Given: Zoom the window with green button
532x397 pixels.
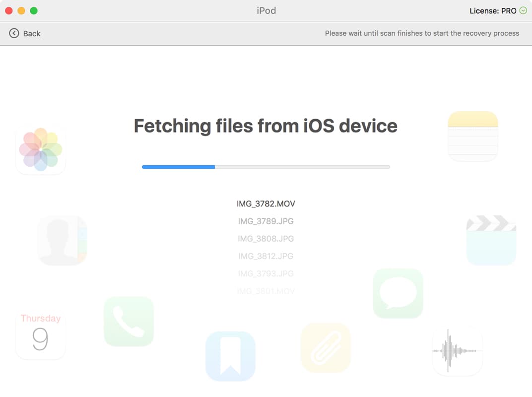Looking at the screenshot, I should pos(34,10).
